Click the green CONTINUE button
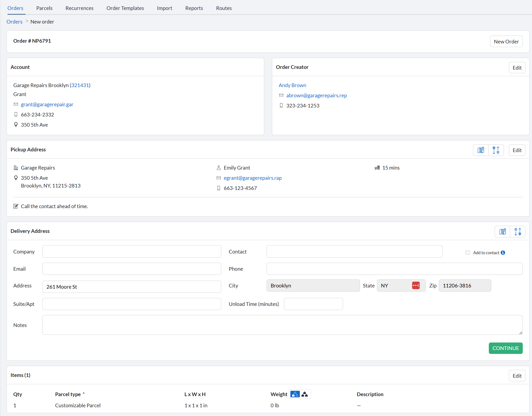 (506, 348)
